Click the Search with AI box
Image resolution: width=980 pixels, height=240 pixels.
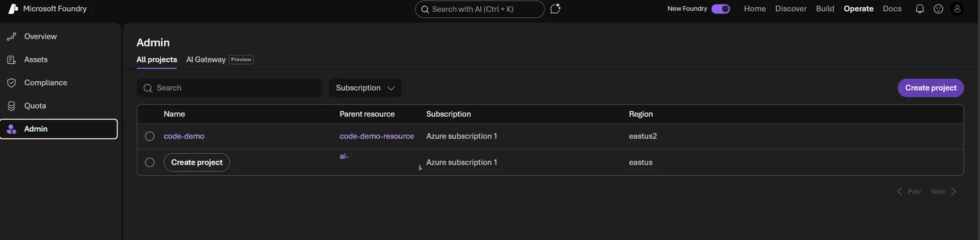coord(480,9)
